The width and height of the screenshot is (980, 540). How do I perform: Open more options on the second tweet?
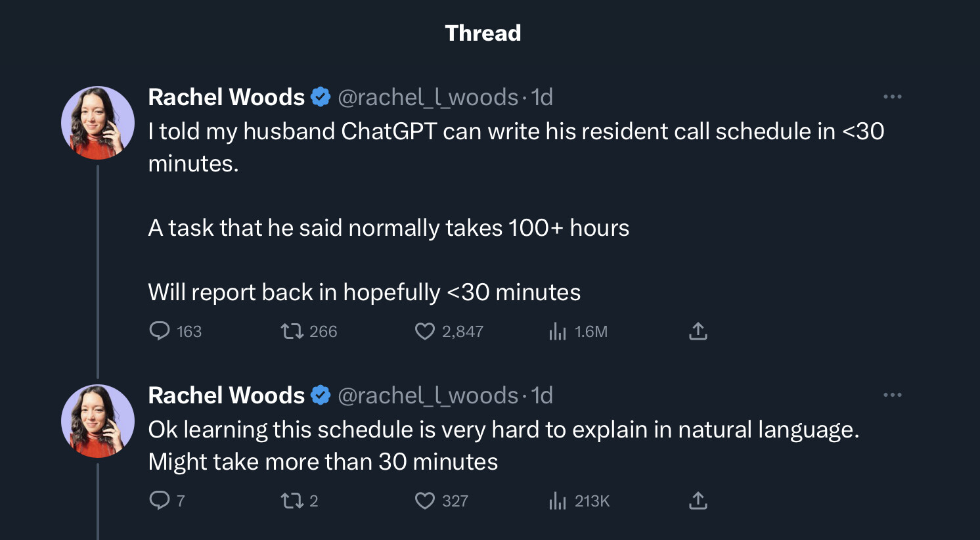(x=892, y=395)
